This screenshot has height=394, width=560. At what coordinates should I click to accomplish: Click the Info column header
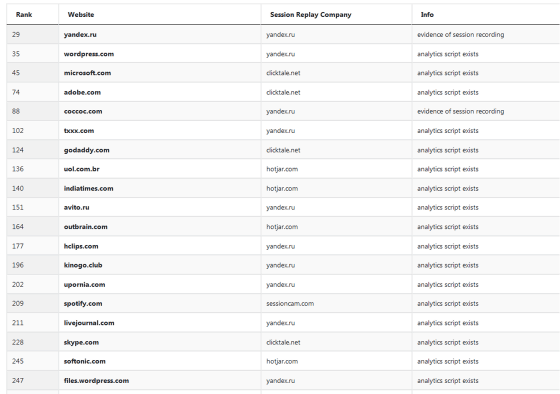click(427, 15)
